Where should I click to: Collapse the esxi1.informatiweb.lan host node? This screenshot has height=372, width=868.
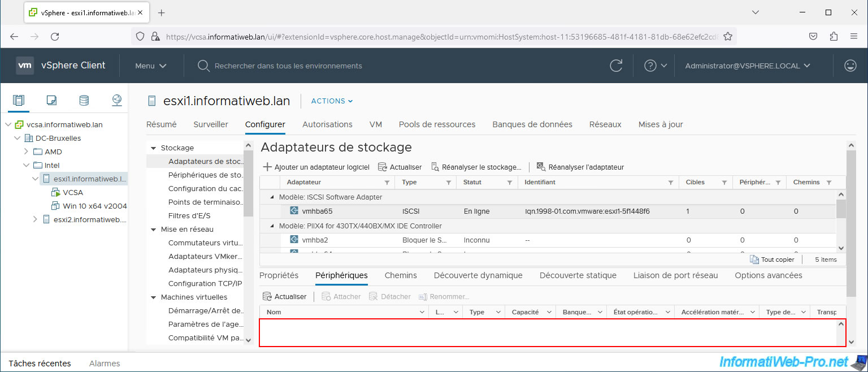pyautogui.click(x=35, y=179)
